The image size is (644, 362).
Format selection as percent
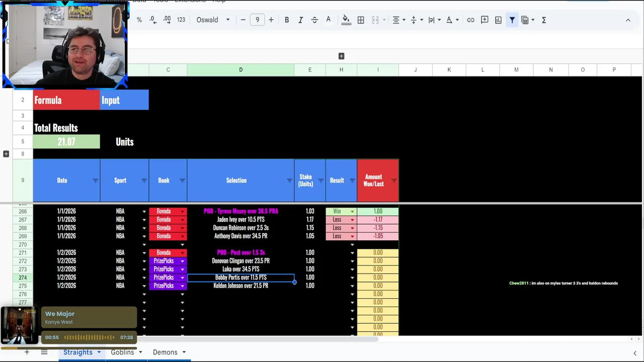(x=139, y=20)
